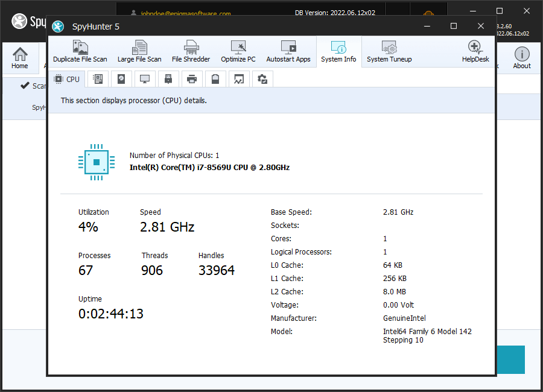Open the processes gear sub-tab
This screenshot has height=392, width=543.
click(262, 78)
